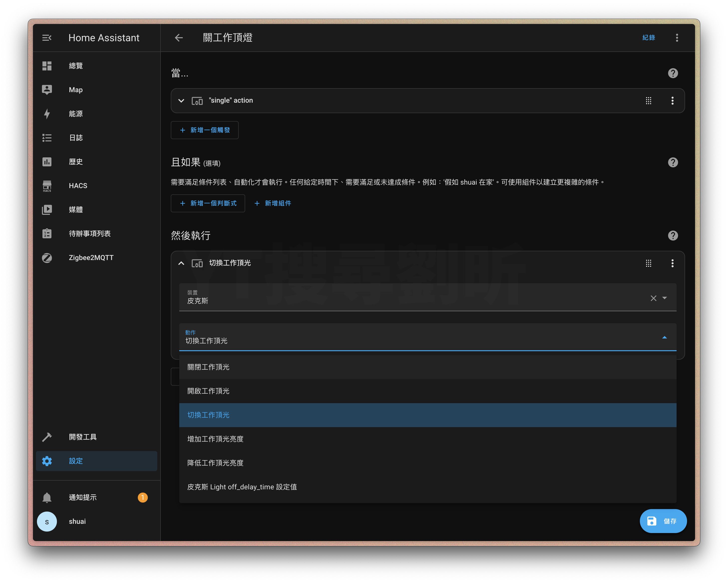Open the shuai user avatar
The image size is (728, 583).
pos(47,522)
